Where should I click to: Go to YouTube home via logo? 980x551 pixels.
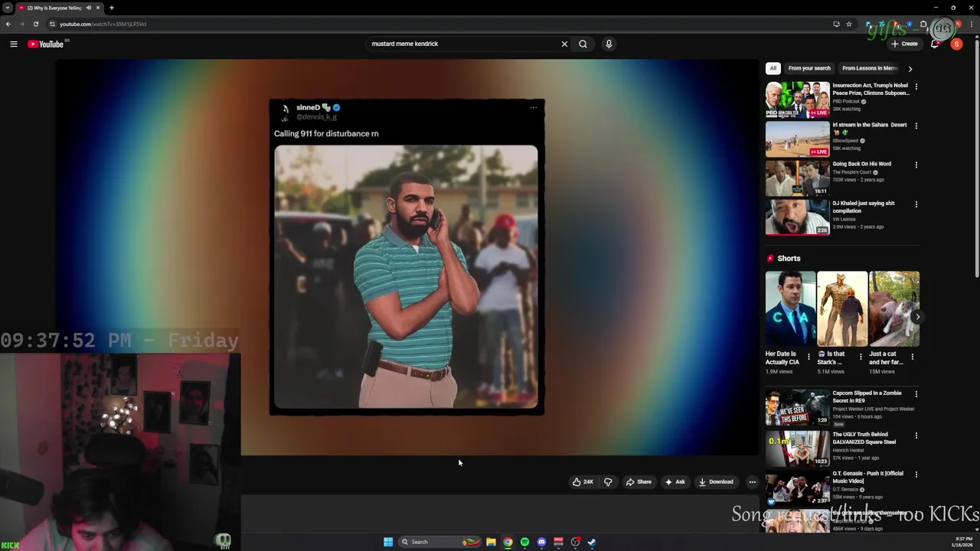(46, 44)
